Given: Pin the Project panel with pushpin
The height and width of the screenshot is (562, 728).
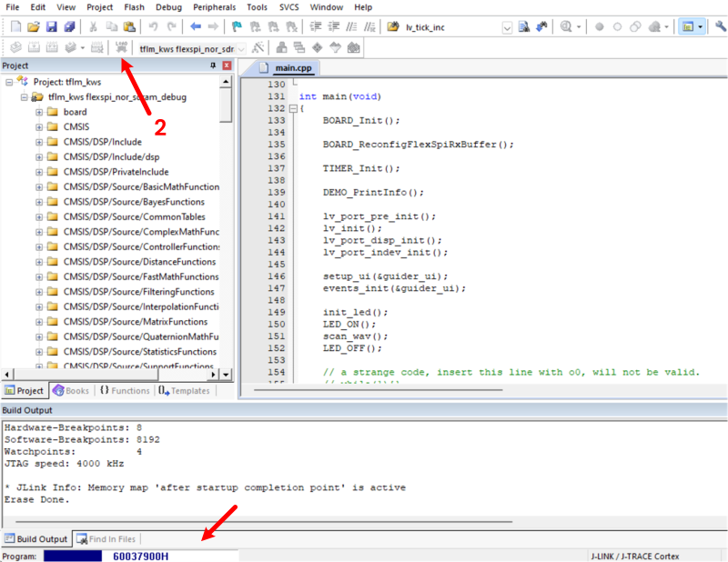Looking at the screenshot, I should (214, 65).
